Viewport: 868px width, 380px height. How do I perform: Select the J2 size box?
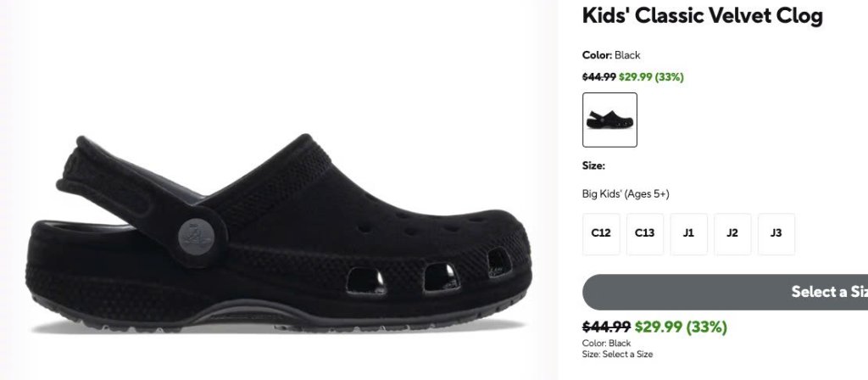click(x=732, y=234)
